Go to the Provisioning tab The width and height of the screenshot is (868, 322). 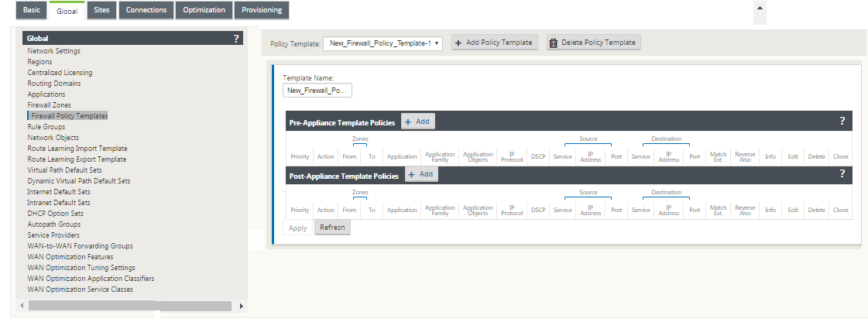click(262, 10)
